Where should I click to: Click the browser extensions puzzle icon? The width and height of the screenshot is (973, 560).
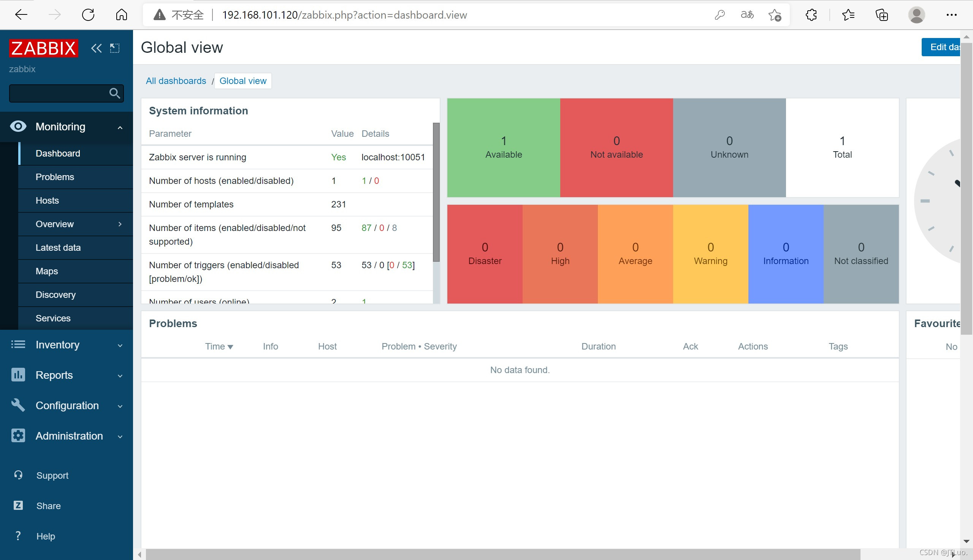pyautogui.click(x=811, y=15)
